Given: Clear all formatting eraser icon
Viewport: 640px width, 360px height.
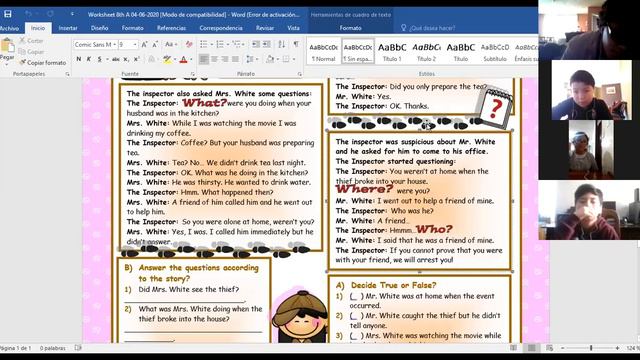Looking at the screenshot, I should pyautogui.click(x=189, y=44).
